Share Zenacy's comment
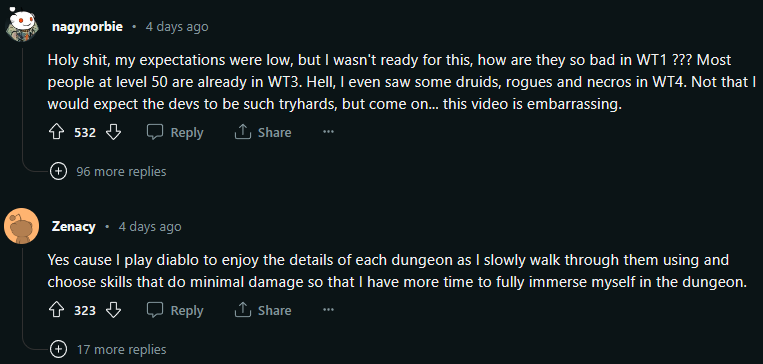 click(263, 310)
